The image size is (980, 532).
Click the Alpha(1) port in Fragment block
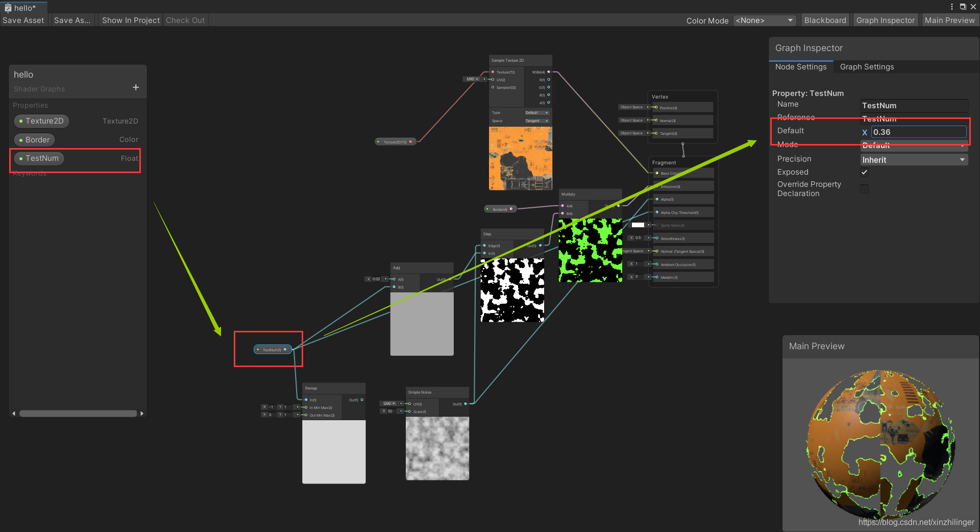[x=657, y=199]
